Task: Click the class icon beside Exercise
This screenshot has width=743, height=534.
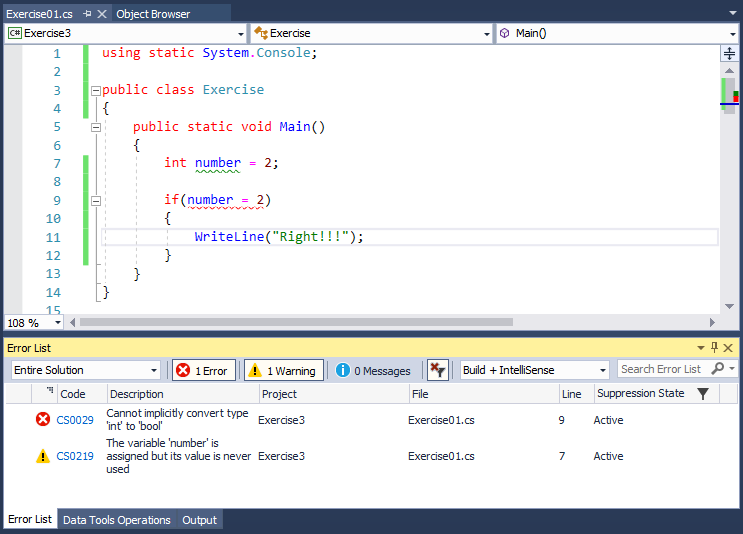Action: coord(261,33)
